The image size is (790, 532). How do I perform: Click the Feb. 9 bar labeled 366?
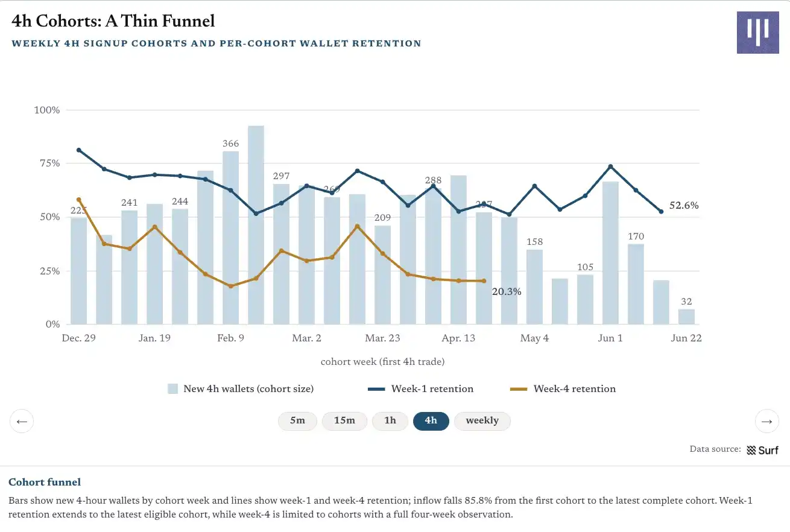[x=230, y=238]
